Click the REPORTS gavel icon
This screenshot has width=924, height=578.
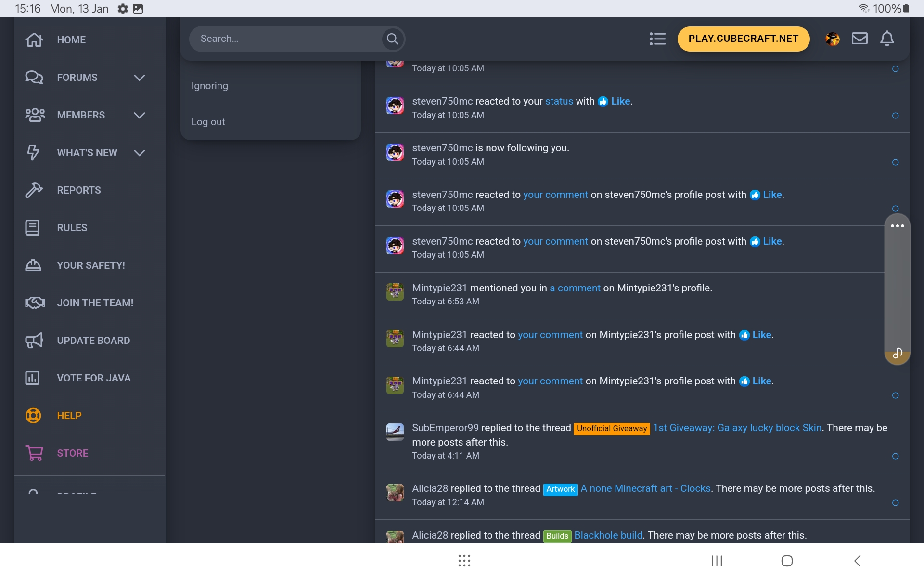tap(34, 190)
